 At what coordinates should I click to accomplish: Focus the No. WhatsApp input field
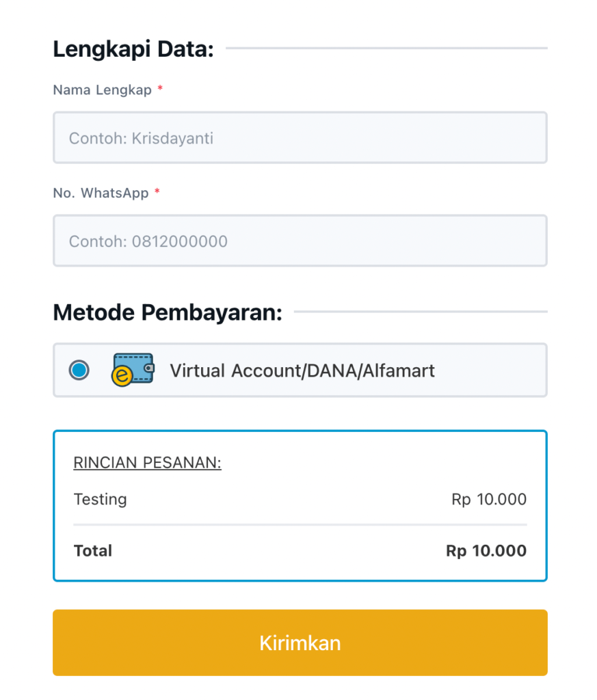pos(300,241)
